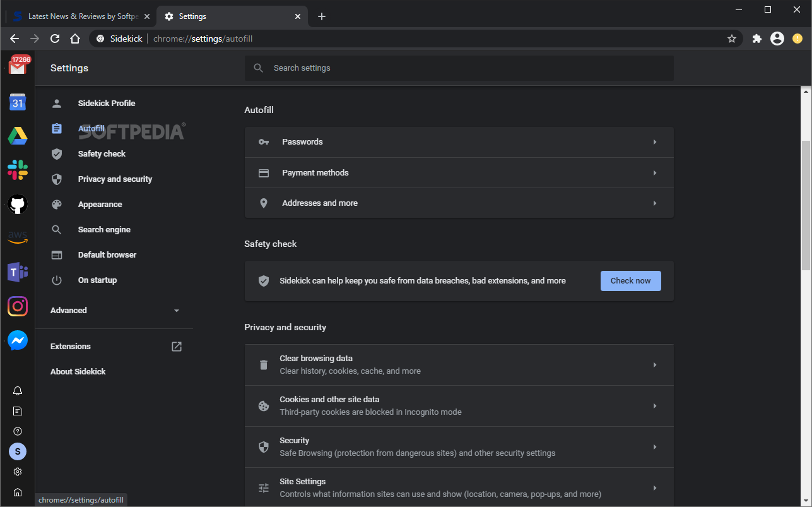Image resolution: width=812 pixels, height=507 pixels.
Task: Open AWS sidebar app
Action: [x=18, y=237]
